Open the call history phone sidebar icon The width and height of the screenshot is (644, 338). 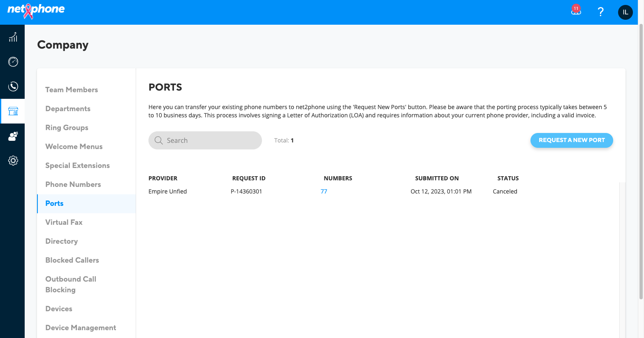(x=13, y=86)
